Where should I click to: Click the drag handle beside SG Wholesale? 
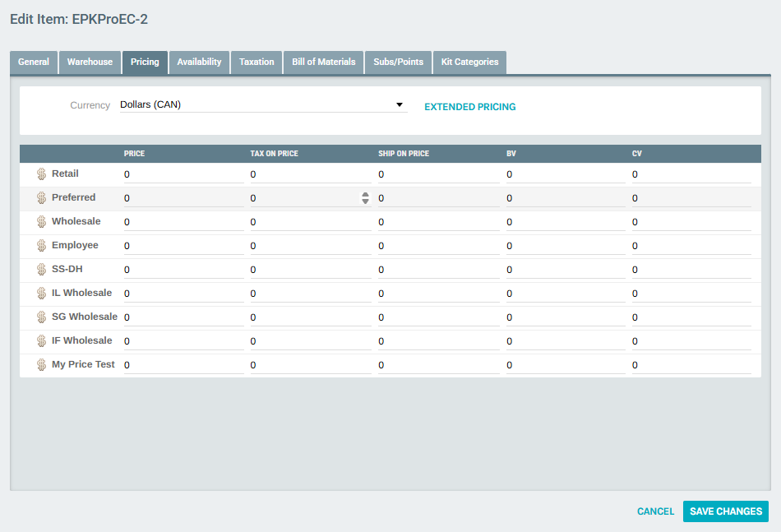tap(42, 317)
